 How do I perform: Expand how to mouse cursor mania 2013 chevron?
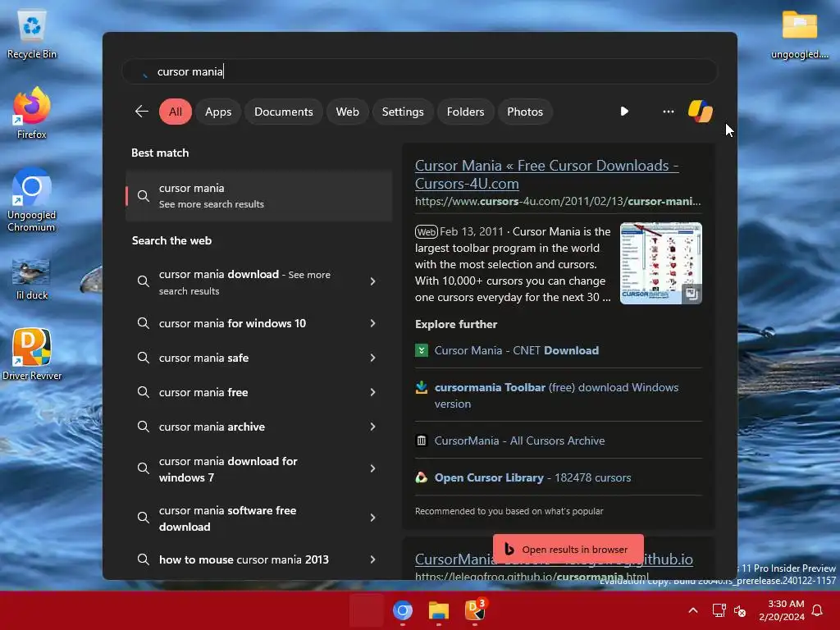point(373,559)
